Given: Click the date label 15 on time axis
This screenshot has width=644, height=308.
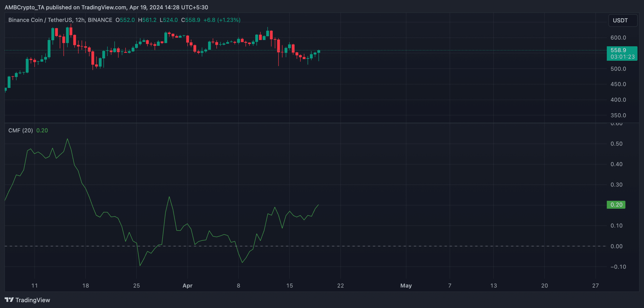Looking at the screenshot, I should [290, 286].
